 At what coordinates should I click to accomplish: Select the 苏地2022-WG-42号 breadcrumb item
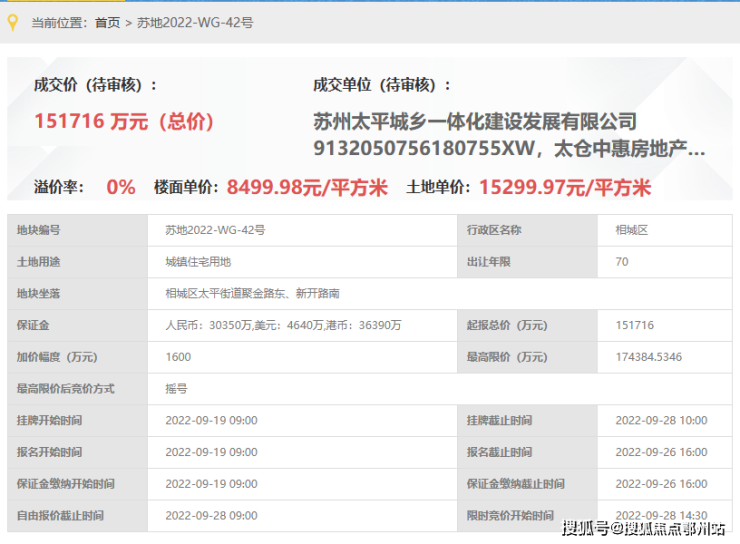(x=195, y=22)
